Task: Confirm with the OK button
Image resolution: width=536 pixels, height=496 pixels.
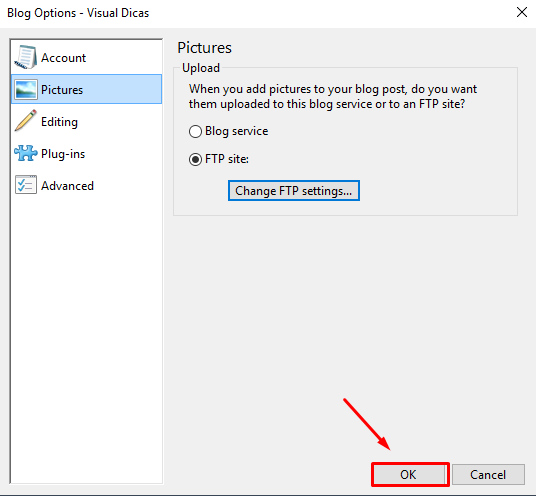Action: [x=410, y=474]
